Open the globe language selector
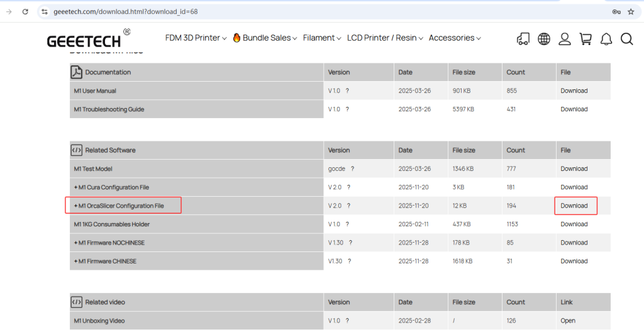Image resolution: width=644 pixels, height=330 pixels. [x=544, y=39]
